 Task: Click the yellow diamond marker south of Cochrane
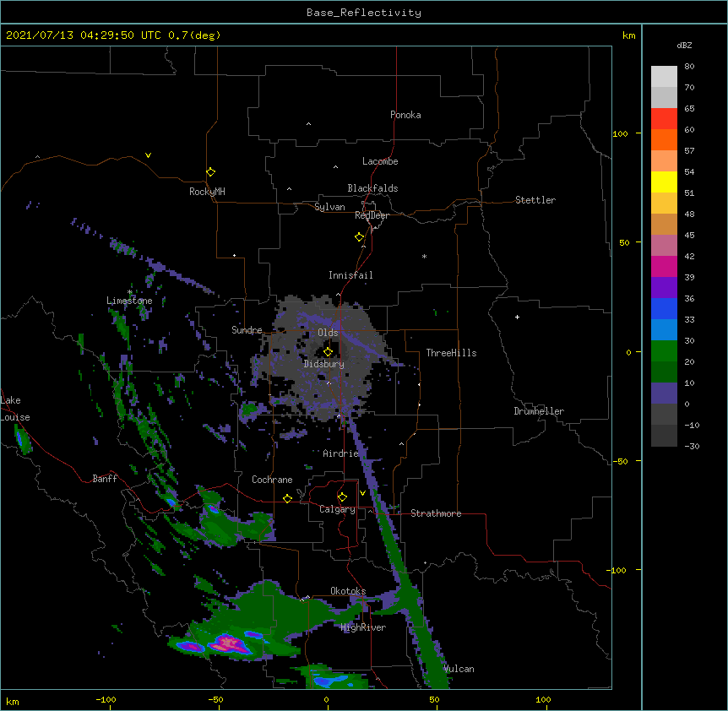point(287,498)
